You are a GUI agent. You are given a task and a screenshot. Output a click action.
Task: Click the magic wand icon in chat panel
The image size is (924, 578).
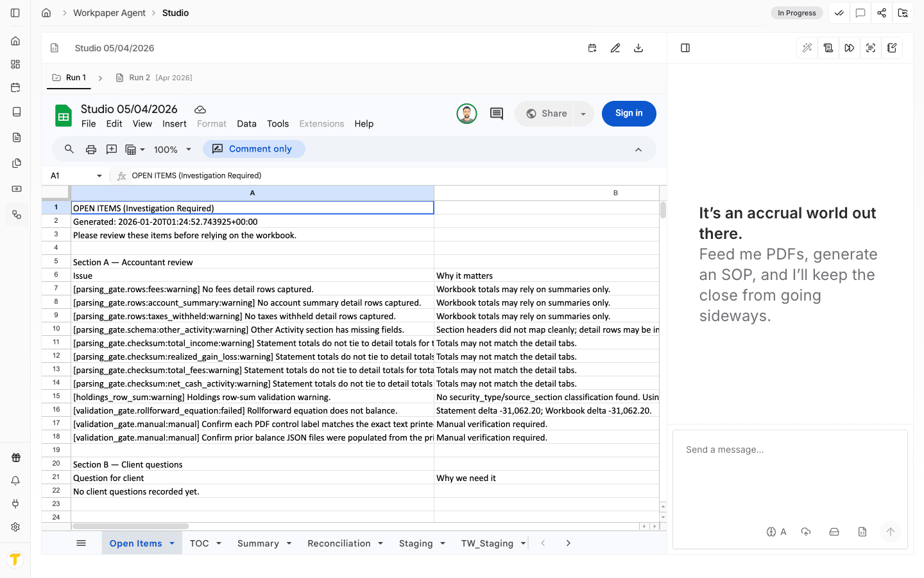[x=807, y=48]
